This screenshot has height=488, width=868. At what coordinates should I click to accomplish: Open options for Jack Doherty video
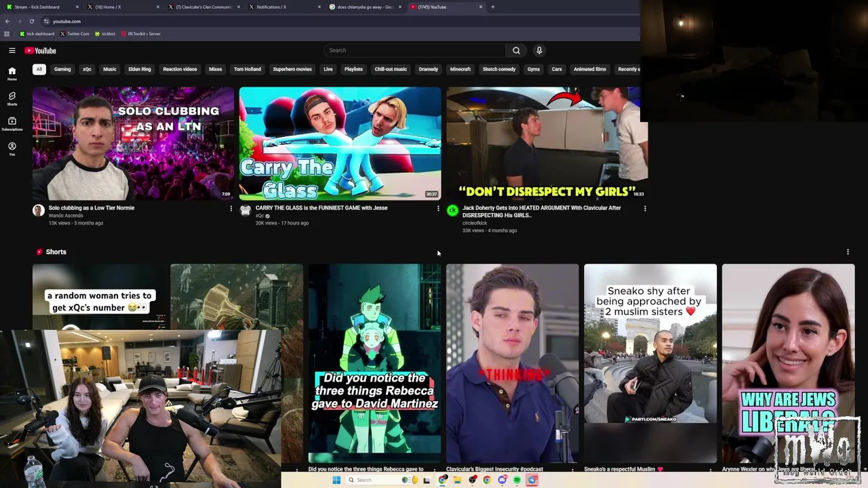pyautogui.click(x=645, y=209)
